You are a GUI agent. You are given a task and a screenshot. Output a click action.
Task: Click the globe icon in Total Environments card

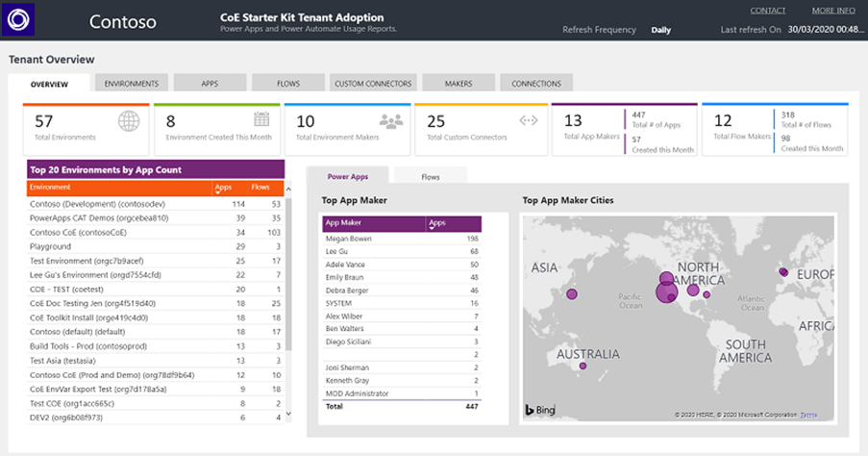pos(129,121)
